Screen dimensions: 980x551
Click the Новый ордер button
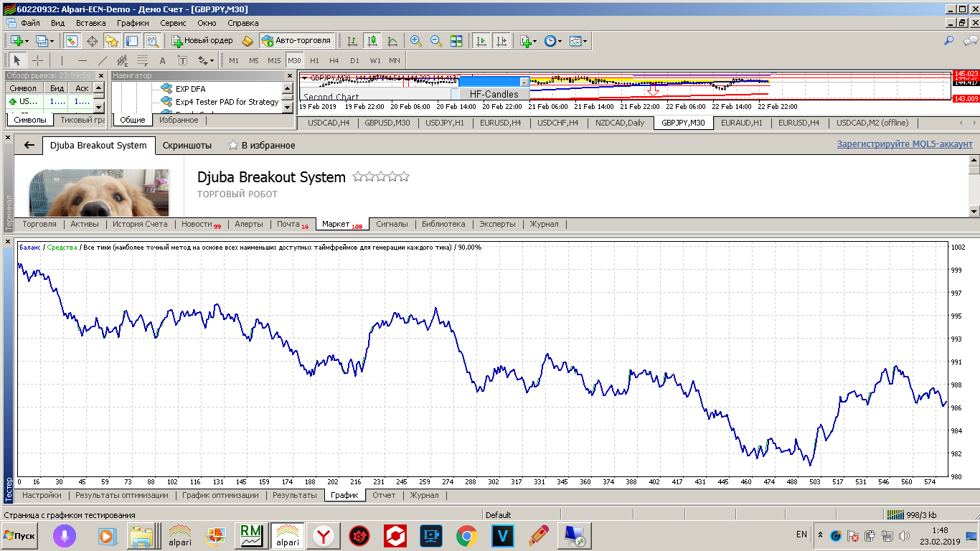[x=202, y=41]
